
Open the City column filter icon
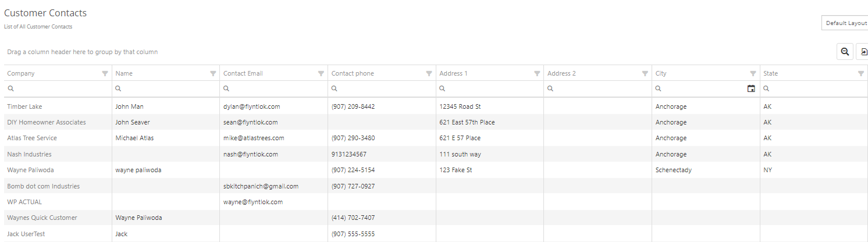[753, 73]
